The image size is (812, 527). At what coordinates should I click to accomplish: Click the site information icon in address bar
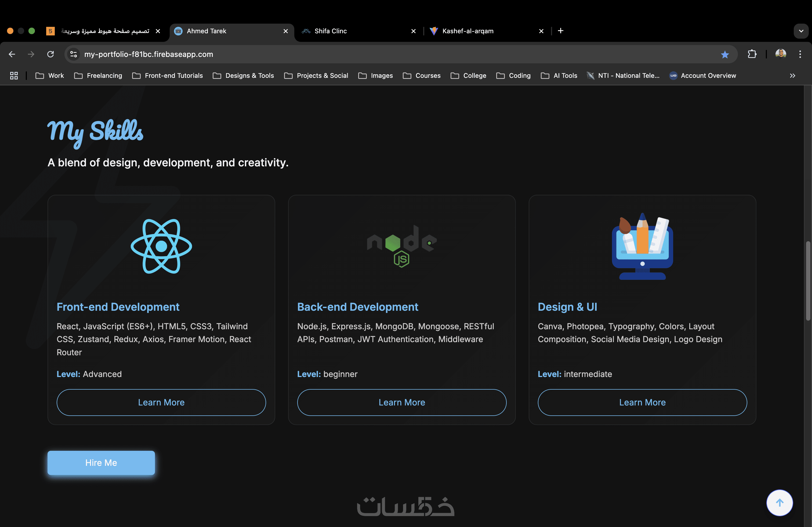click(x=73, y=54)
